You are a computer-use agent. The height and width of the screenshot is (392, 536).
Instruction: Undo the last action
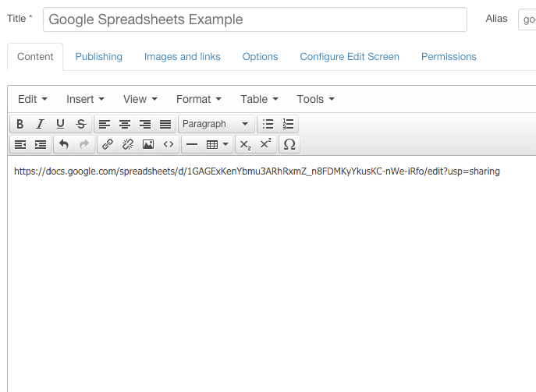click(64, 144)
